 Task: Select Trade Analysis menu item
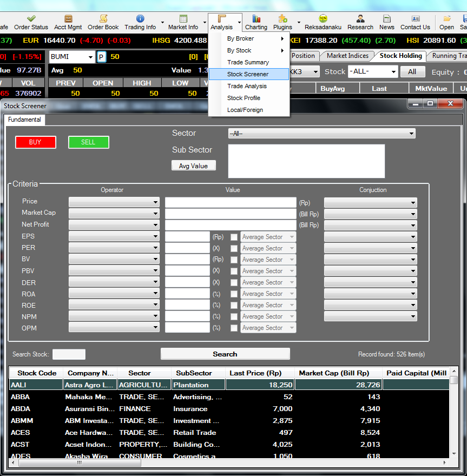click(249, 86)
